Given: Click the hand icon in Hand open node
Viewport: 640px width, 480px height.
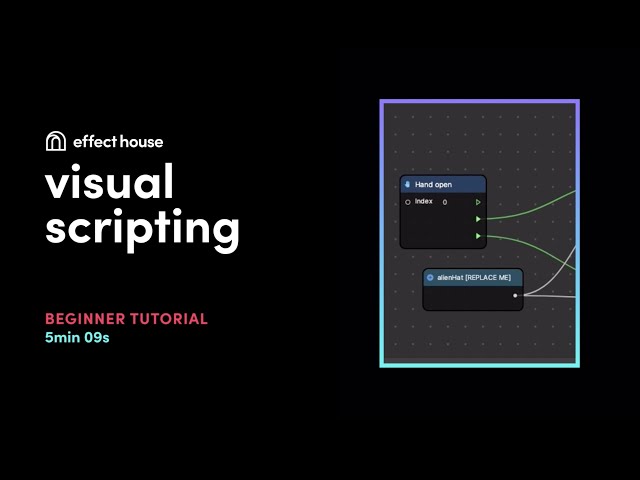Looking at the screenshot, I should [x=407, y=184].
